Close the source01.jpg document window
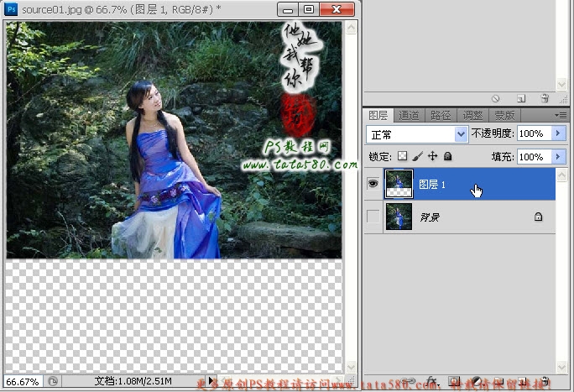The width and height of the screenshot is (574, 392). click(337, 9)
